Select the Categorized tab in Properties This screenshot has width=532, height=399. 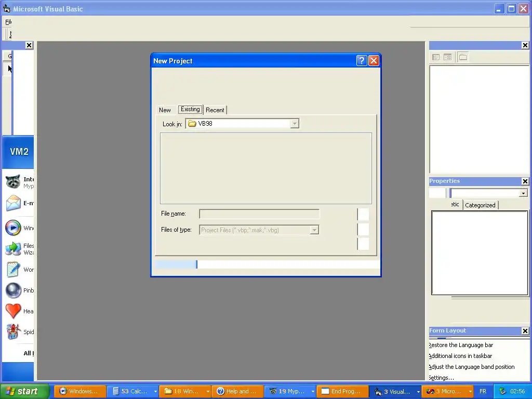480,205
